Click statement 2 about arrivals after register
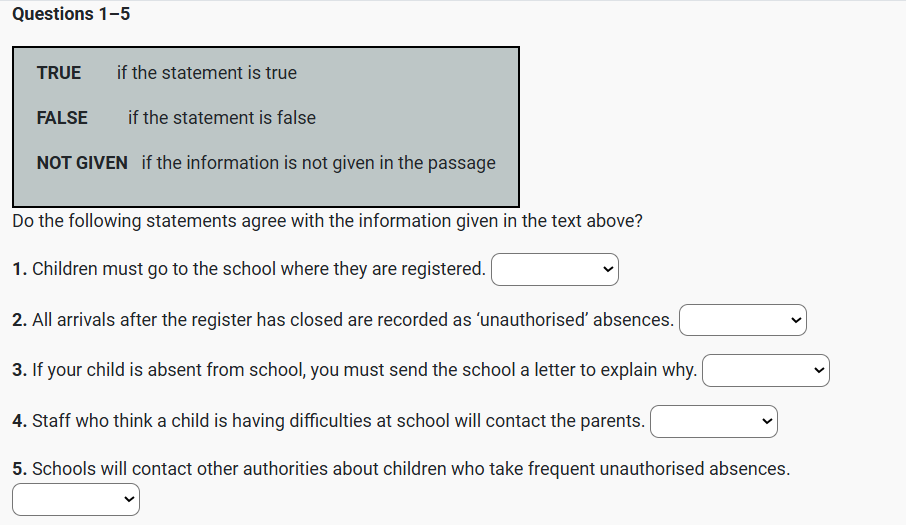Image resolution: width=906 pixels, height=525 pixels. pos(343,320)
